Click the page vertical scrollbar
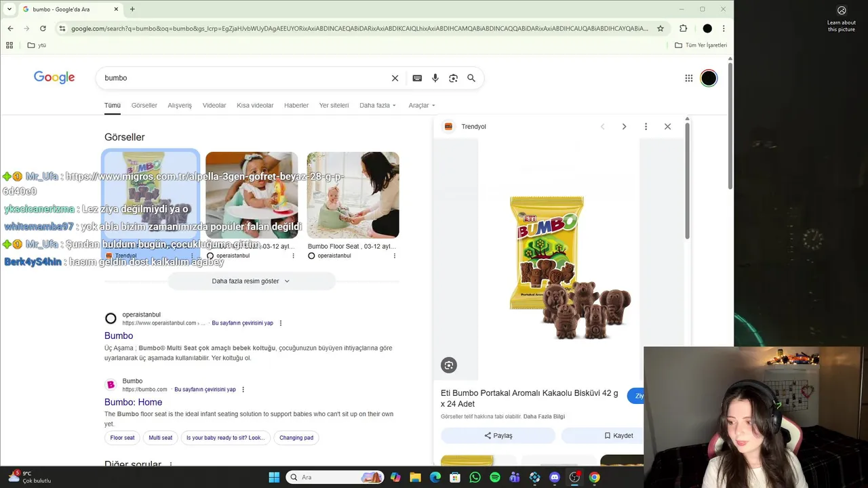868x488 pixels. click(x=730, y=125)
